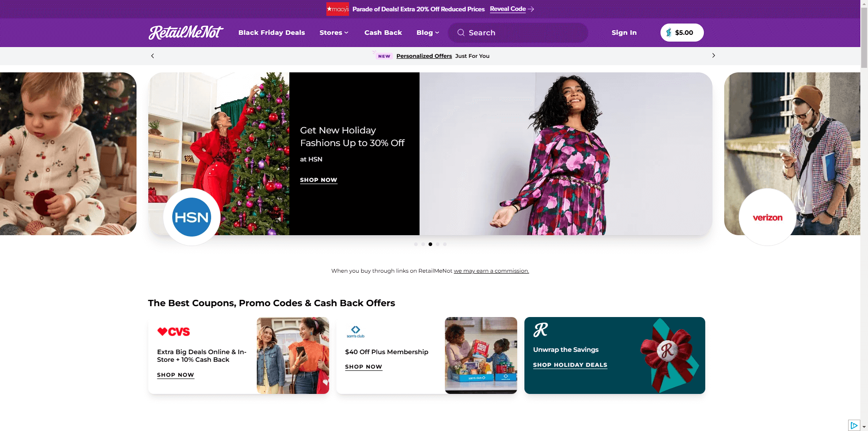
Task: Open we may earn a commission link
Action: [491, 271]
